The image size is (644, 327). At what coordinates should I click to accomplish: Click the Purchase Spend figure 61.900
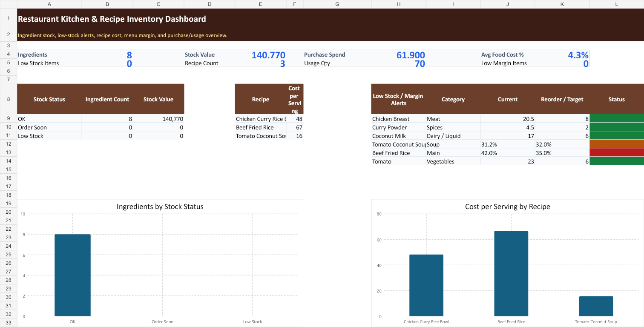tap(411, 55)
